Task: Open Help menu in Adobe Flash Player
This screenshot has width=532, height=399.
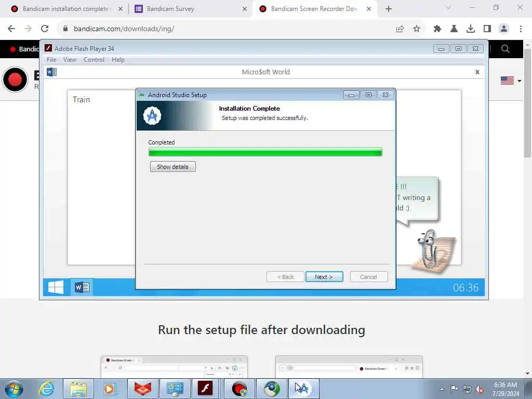Action: click(x=118, y=60)
